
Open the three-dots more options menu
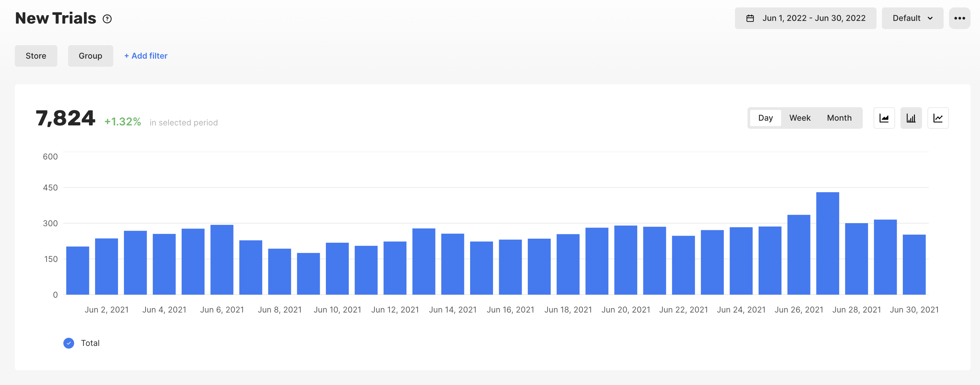[959, 18]
